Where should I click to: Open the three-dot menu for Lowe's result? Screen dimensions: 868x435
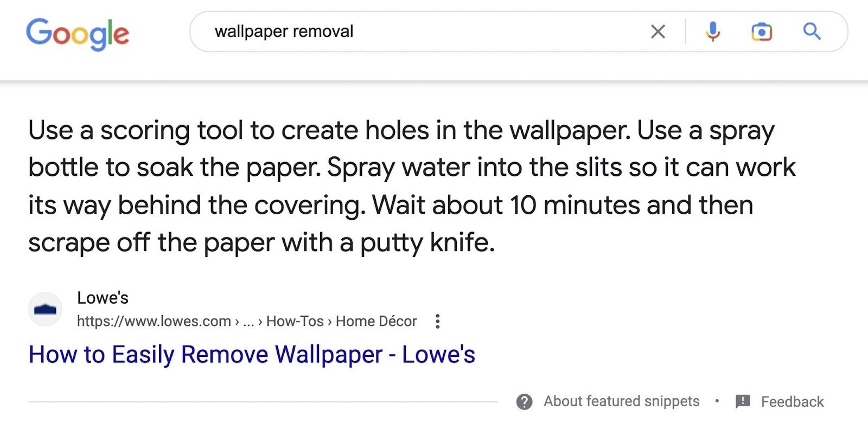click(437, 322)
